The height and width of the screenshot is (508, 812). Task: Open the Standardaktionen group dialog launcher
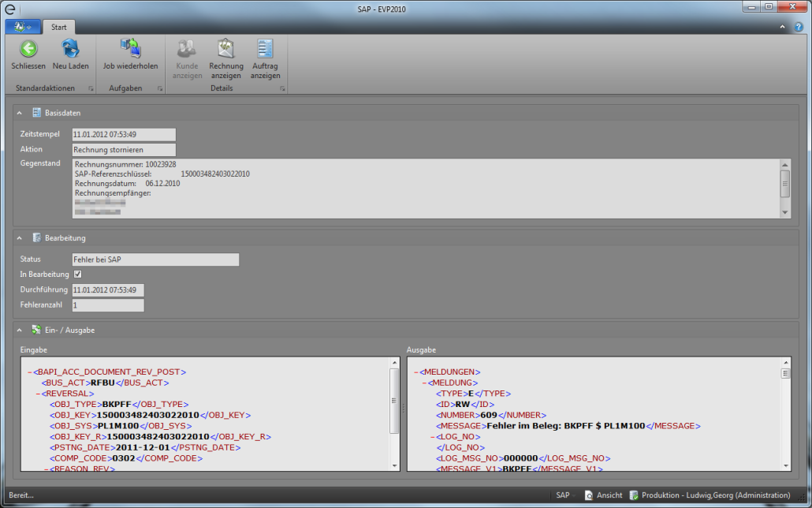pyautogui.click(x=91, y=88)
